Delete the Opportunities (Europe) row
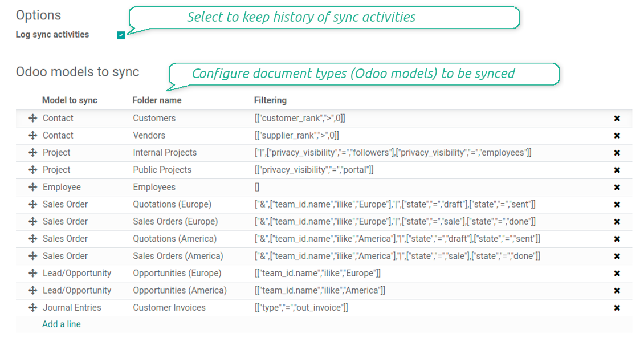 pos(617,272)
